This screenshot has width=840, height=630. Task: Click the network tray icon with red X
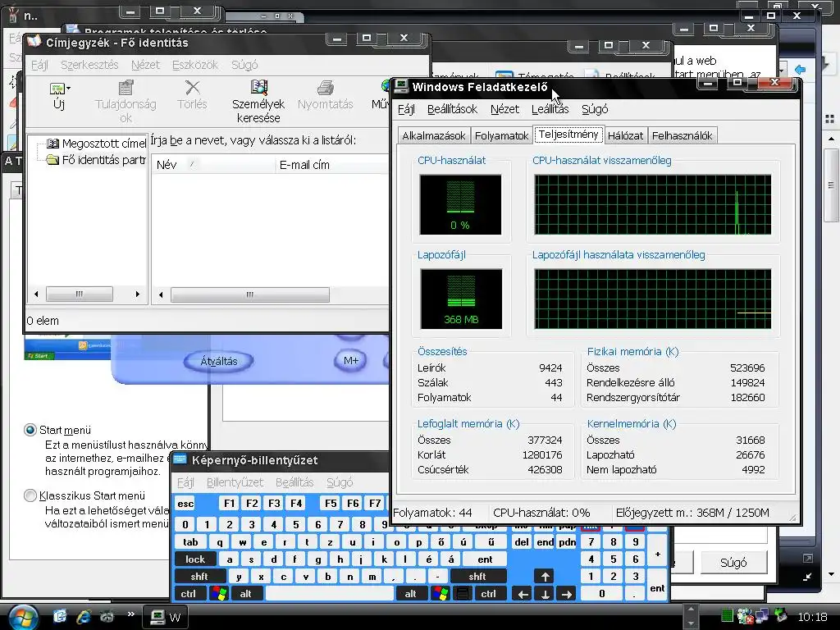pyautogui.click(x=745, y=617)
